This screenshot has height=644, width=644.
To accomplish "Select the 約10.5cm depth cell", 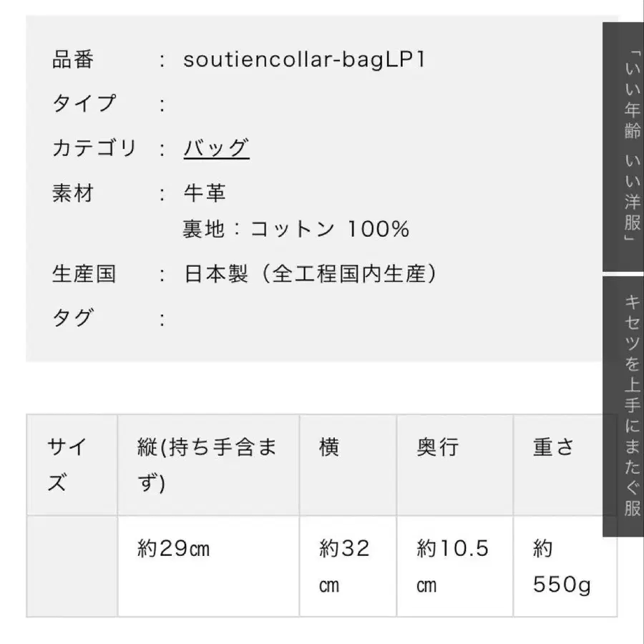I will pos(453,567).
